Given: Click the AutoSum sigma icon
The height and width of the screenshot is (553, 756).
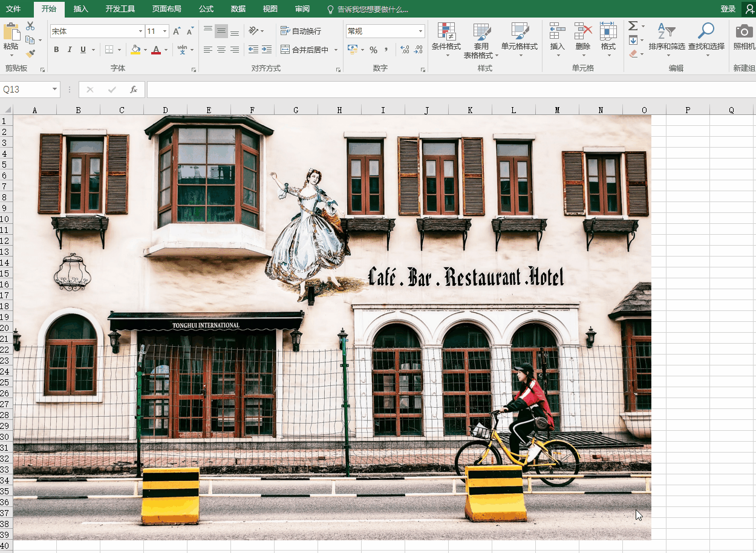Looking at the screenshot, I should click(633, 26).
